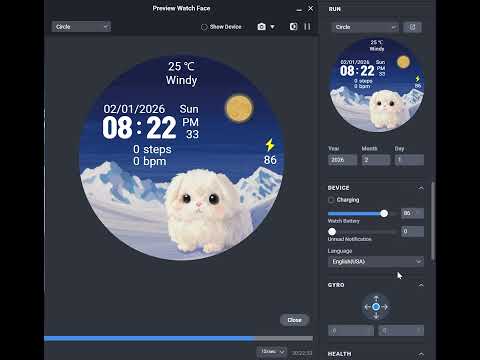Click the gyro center blue dot
Image resolution: width=480 pixels, height=360 pixels.
(376, 307)
